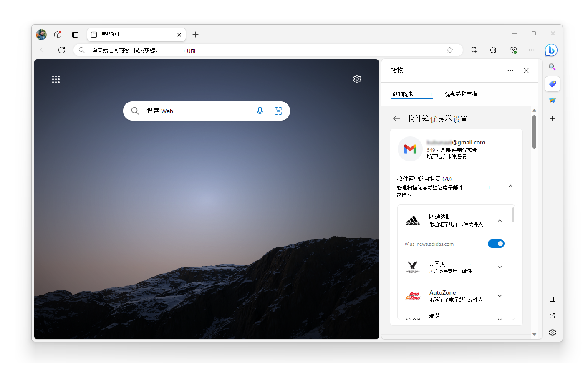Click the American Eagle logo

(413, 267)
